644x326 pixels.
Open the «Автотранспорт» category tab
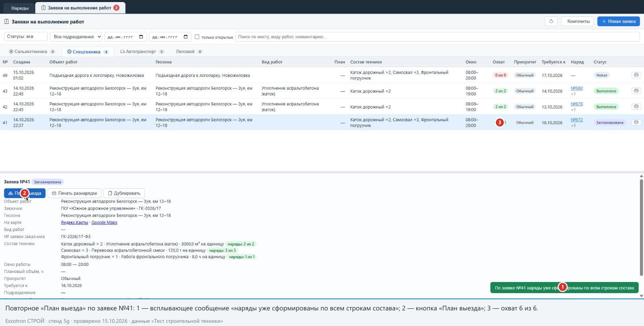[142, 52]
